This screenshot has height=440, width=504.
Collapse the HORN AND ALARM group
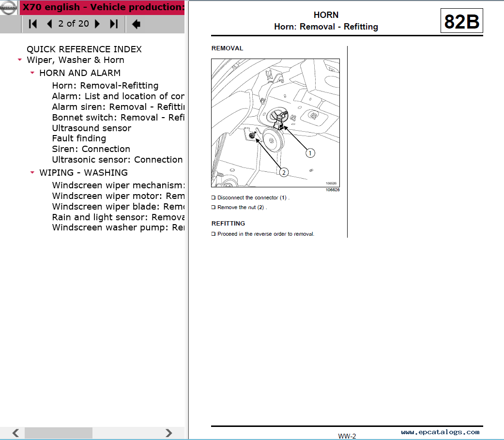pyautogui.click(x=32, y=73)
